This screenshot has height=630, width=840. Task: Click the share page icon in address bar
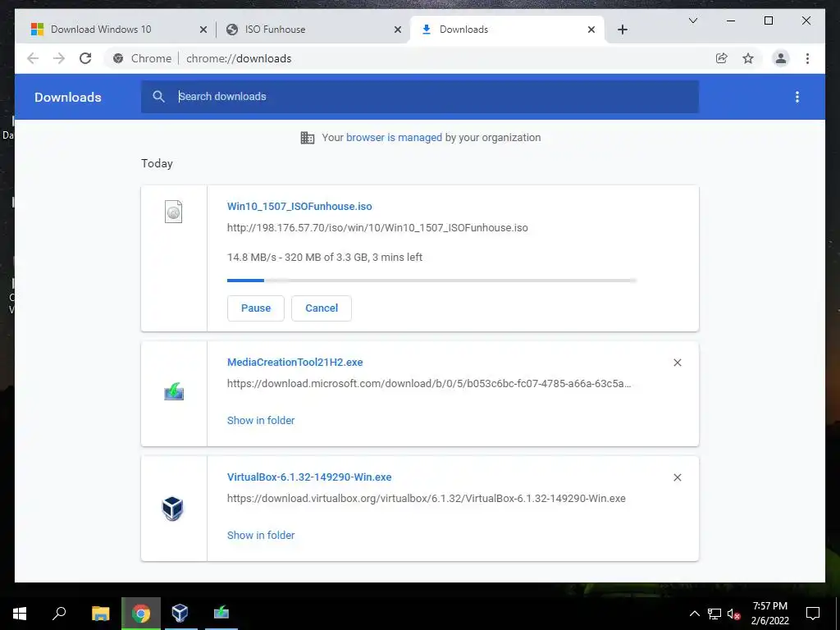pyautogui.click(x=722, y=58)
